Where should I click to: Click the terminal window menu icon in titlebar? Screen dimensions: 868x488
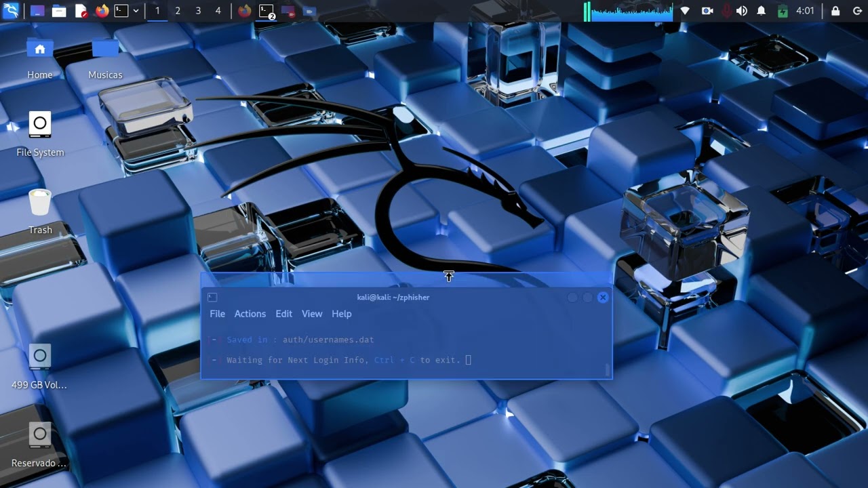pyautogui.click(x=212, y=298)
